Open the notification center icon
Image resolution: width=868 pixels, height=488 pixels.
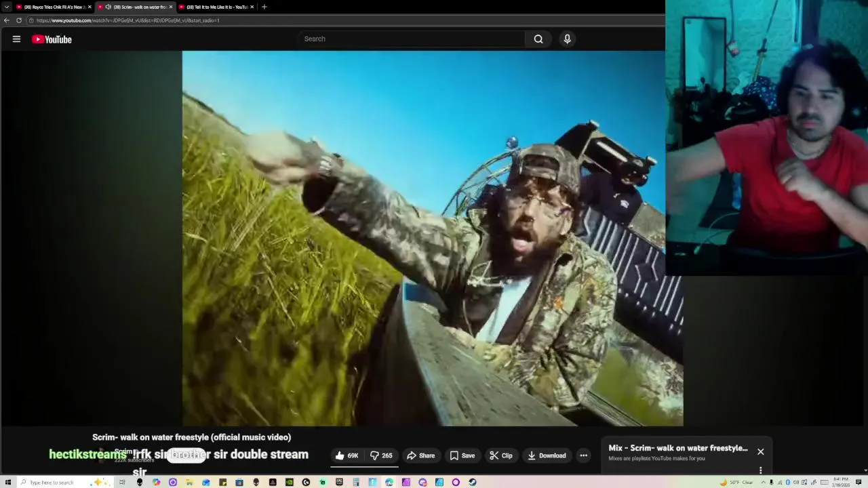(x=859, y=482)
